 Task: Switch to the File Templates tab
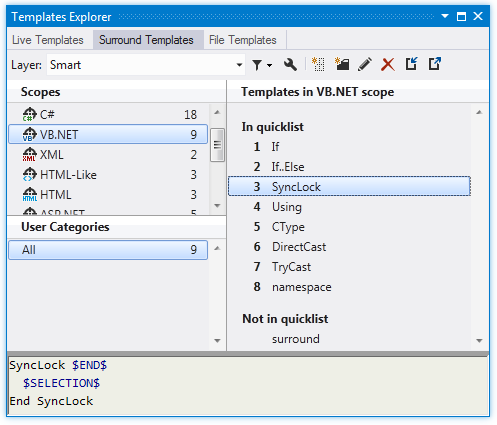point(243,40)
